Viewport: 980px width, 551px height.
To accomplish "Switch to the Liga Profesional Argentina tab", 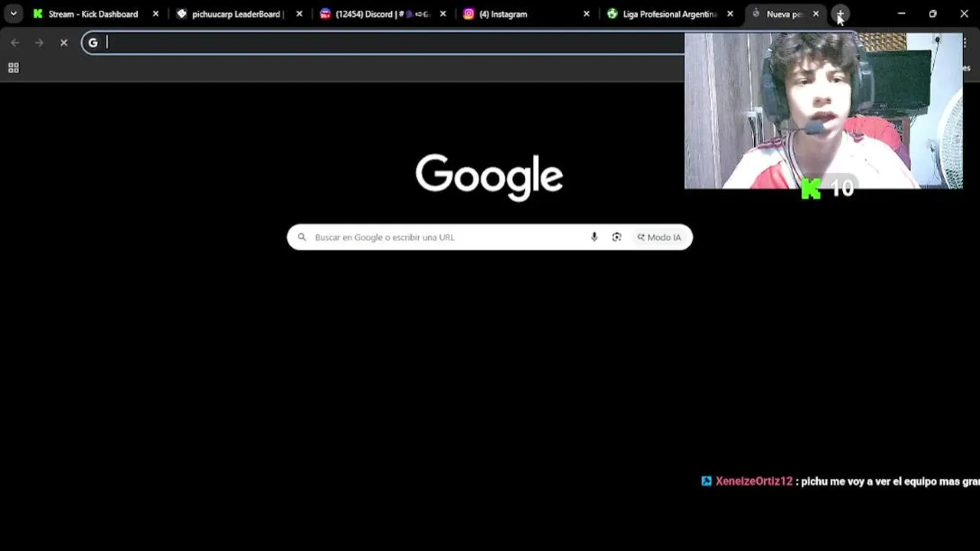I will (x=671, y=14).
